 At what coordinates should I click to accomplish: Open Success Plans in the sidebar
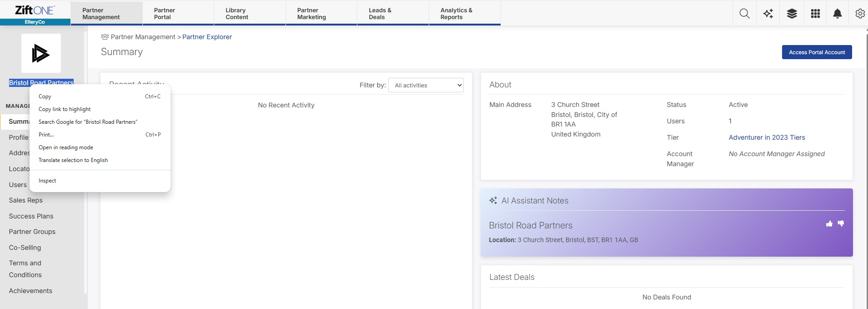[x=31, y=216]
